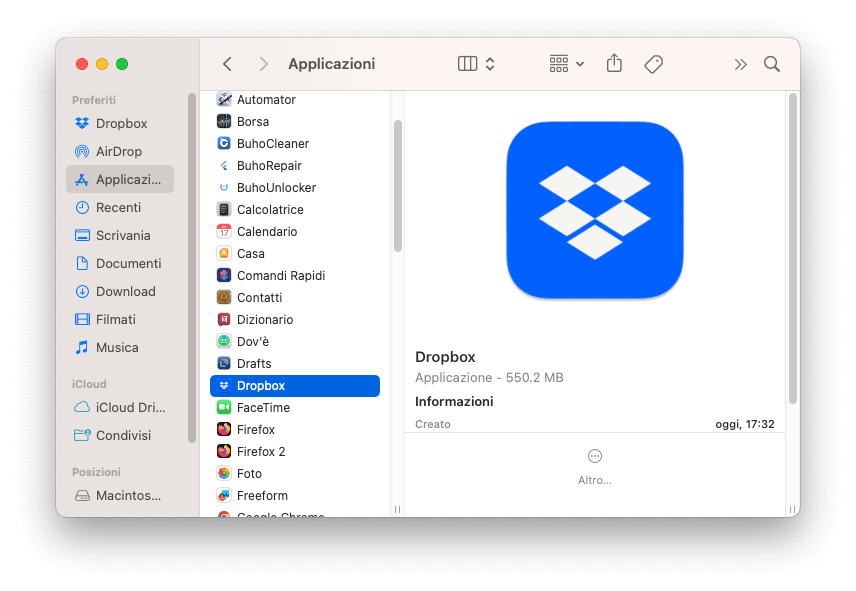Open the view mode stepper arrows
This screenshot has width=856, height=591.
click(490, 64)
